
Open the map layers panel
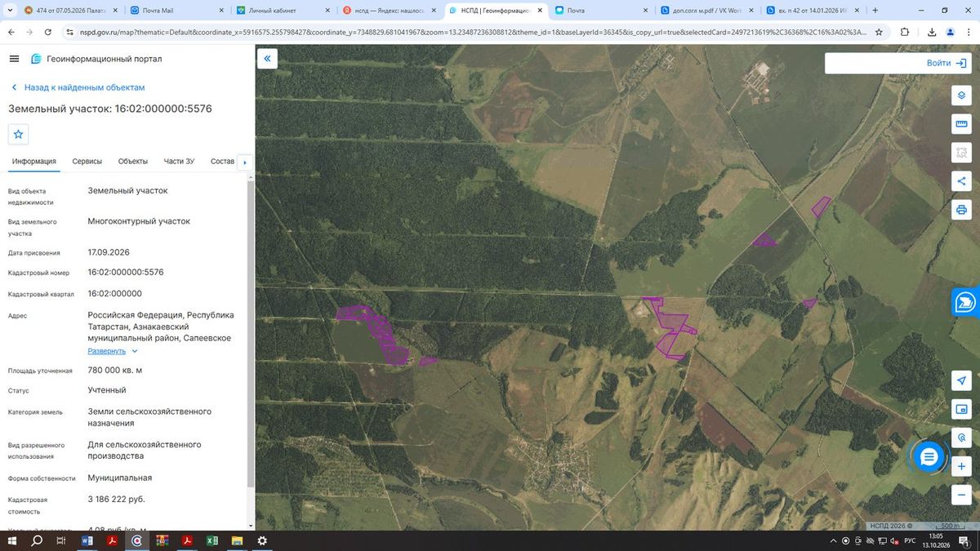tap(961, 95)
